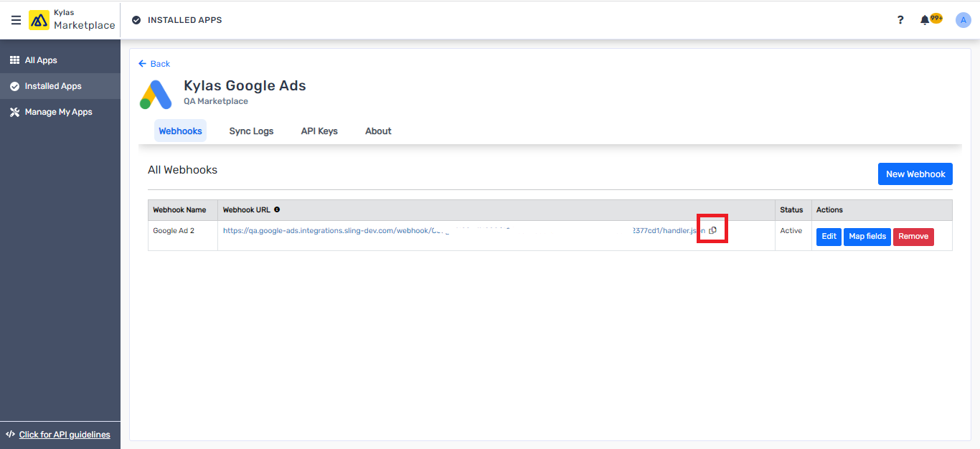Open Manage My Apps in sidebar
Screen dimensions: 980x449
pos(60,112)
